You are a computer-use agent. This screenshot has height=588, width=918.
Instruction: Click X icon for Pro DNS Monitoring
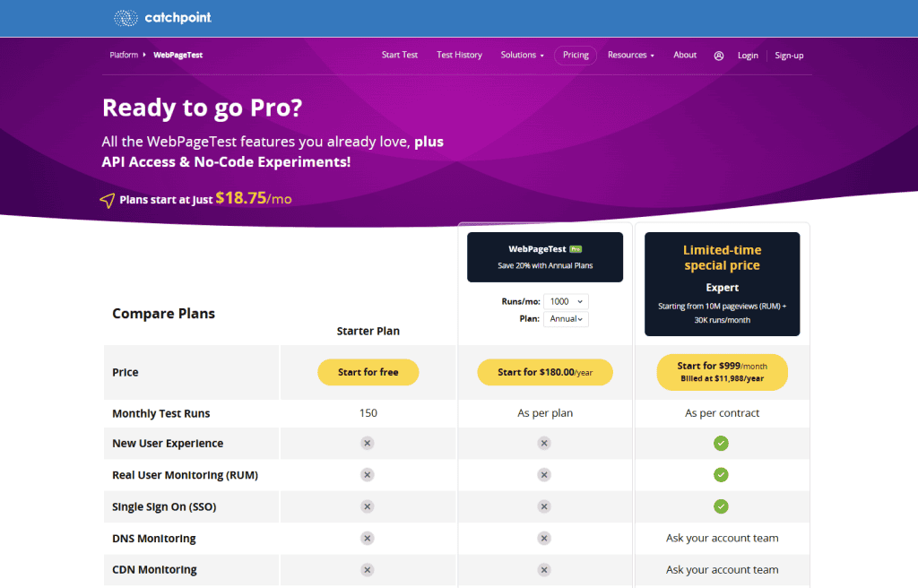[x=544, y=538]
